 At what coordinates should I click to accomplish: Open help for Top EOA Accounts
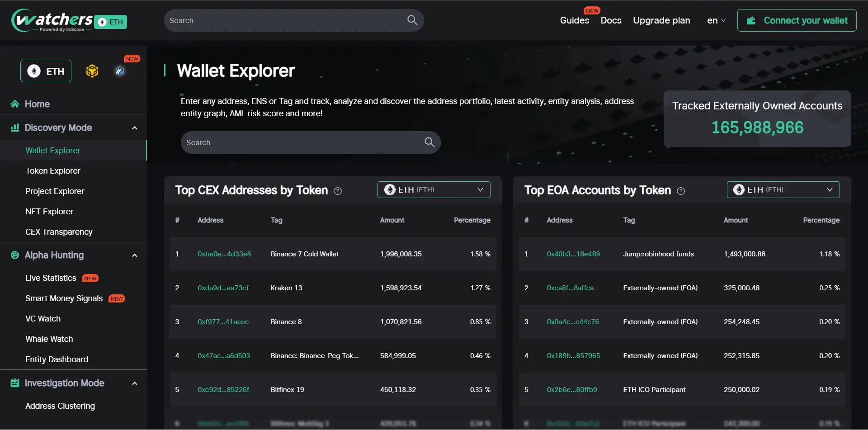681,191
